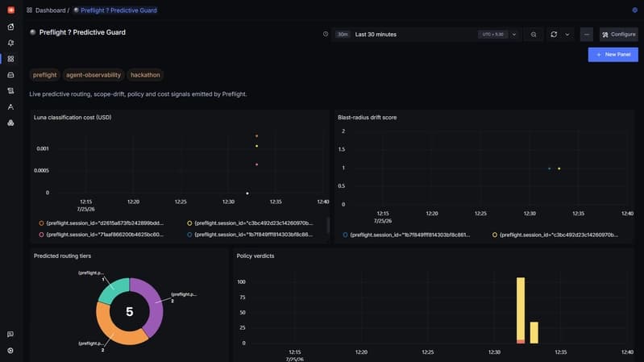Open the cluster icon in sidebar
Viewport: 644px width, 362px height.
click(10, 123)
